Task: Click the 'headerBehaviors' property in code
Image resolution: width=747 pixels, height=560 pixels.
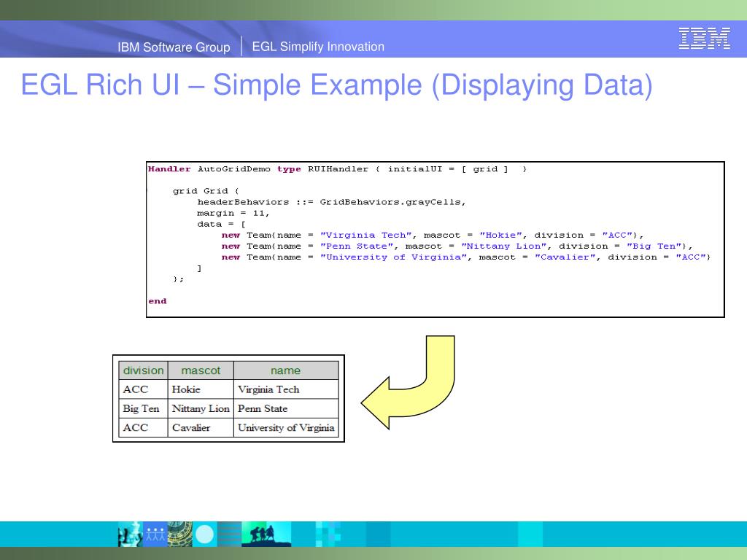Action: (243, 202)
